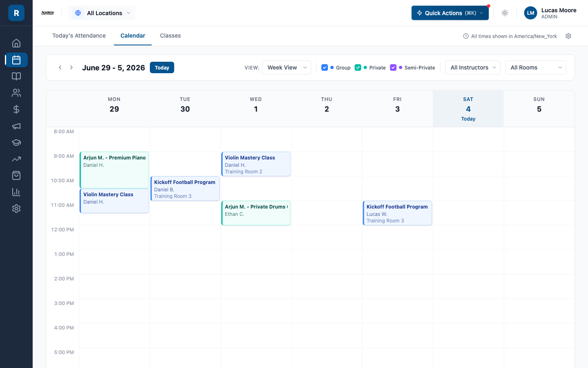Viewport: 588px width, 368px height.
Task: Open the Week View selector
Action: [287, 67]
